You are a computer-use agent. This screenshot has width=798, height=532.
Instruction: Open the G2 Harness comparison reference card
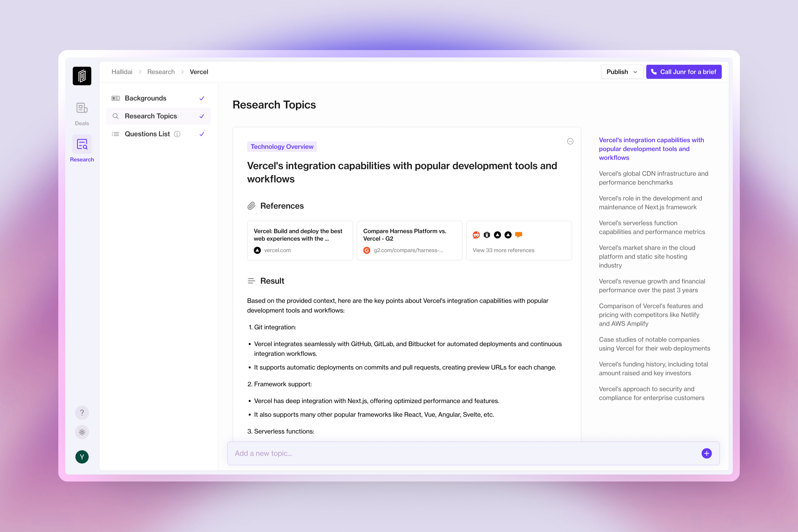coord(409,241)
